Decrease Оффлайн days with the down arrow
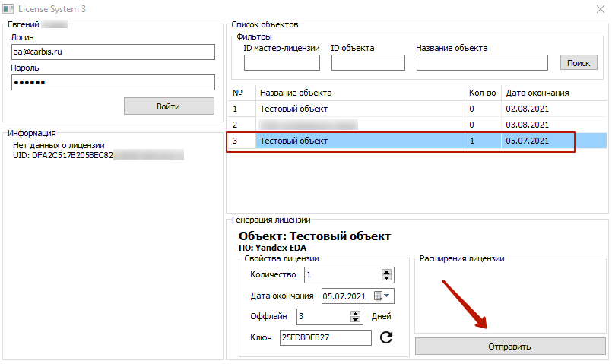The height and width of the screenshot is (364, 612). click(x=355, y=319)
